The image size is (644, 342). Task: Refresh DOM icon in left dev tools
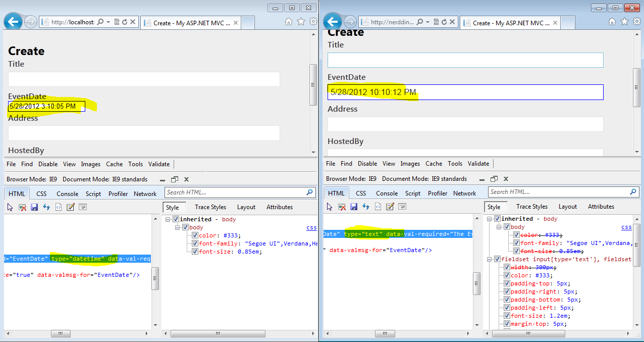46,207
